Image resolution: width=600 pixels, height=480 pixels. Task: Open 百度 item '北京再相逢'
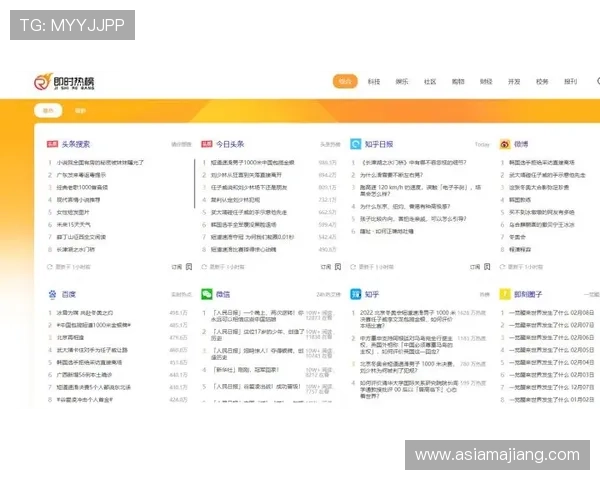(70, 337)
